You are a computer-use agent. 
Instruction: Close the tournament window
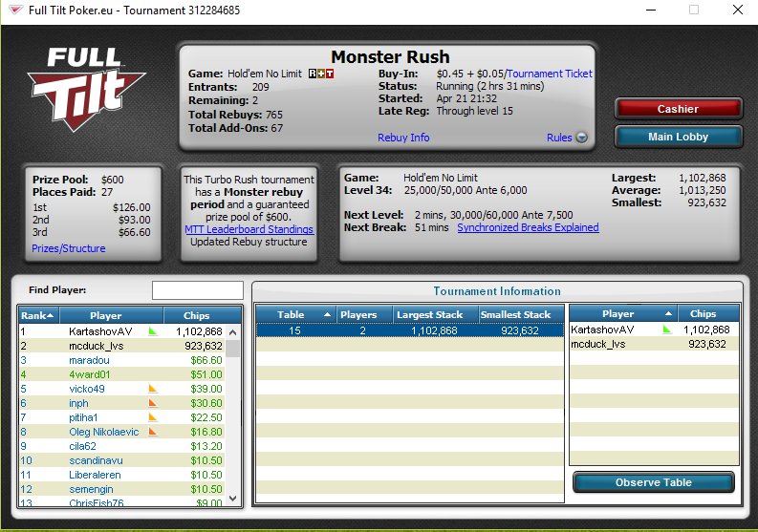pyautogui.click(x=738, y=10)
